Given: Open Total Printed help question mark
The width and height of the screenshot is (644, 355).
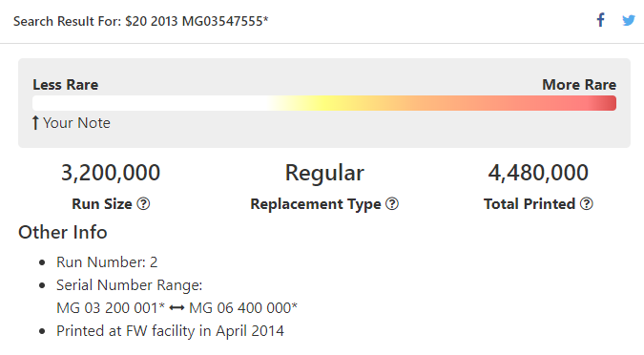Looking at the screenshot, I should tap(587, 204).
